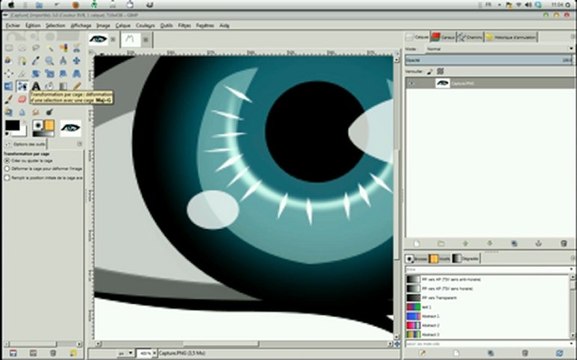
Task: Open the Filtres menu
Action: (184, 25)
